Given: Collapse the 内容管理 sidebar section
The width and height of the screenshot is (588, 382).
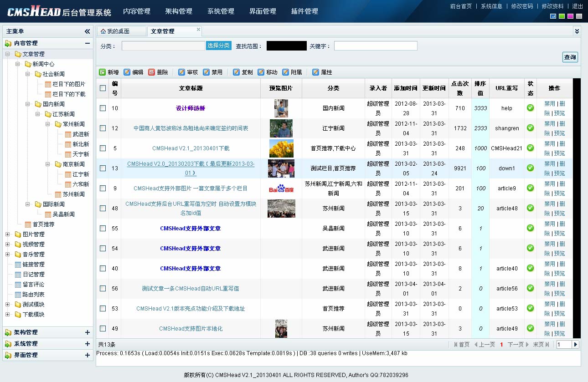Looking at the screenshot, I should pyautogui.click(x=87, y=43).
